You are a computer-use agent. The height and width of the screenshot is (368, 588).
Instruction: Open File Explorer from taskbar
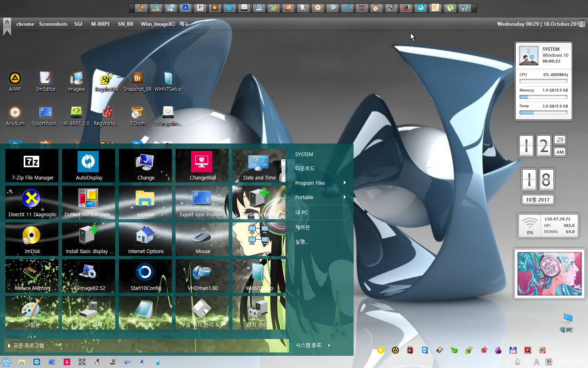22,362
